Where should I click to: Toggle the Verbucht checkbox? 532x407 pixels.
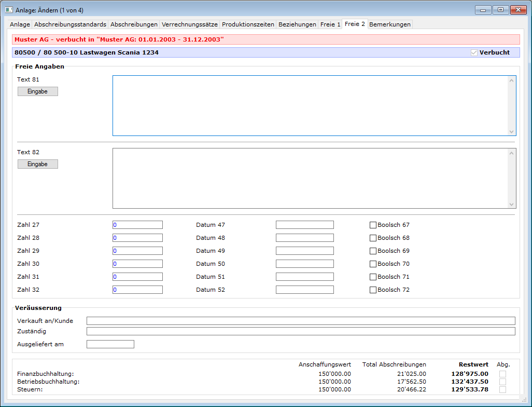(474, 52)
